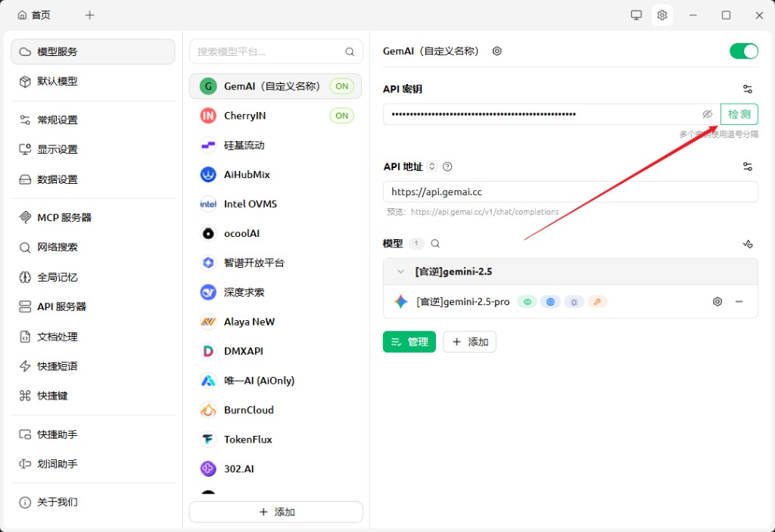
Task: Open GemAI provider settings via gear icon
Action: [x=496, y=51]
